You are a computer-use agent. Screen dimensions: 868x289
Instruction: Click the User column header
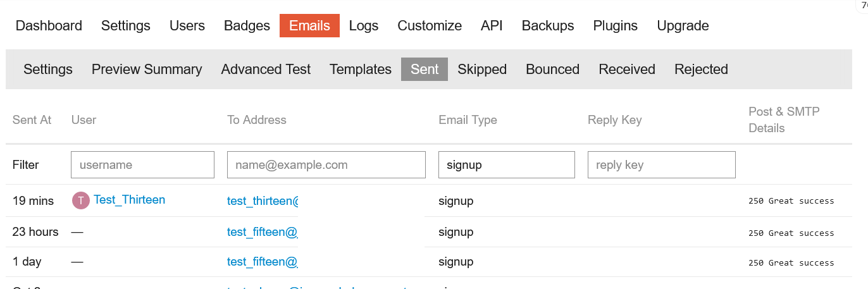(x=84, y=120)
